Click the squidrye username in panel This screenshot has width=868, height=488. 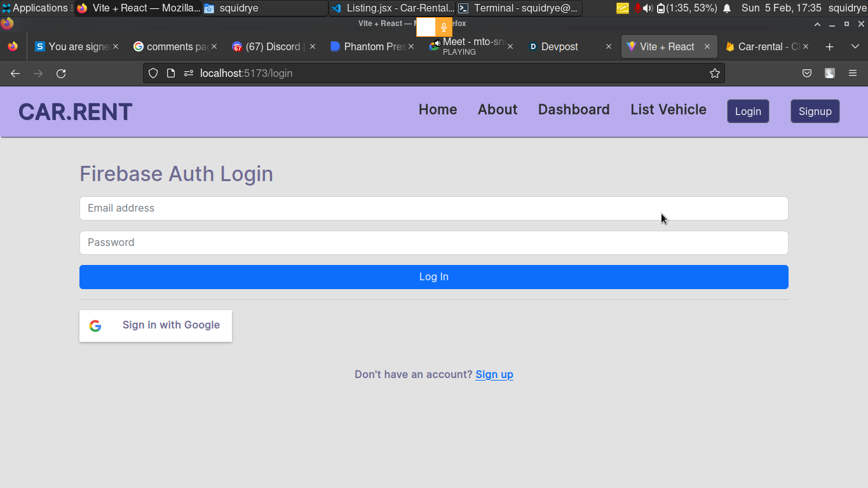(x=848, y=8)
